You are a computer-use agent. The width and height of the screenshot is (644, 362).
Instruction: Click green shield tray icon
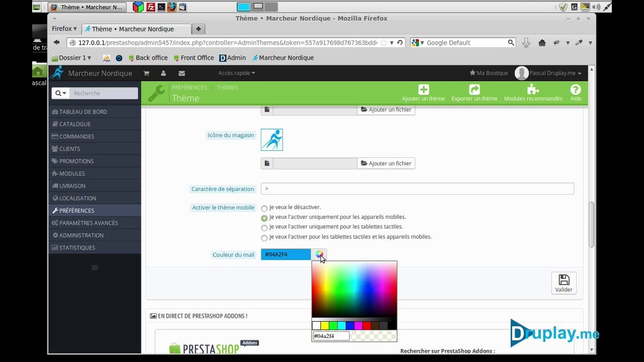563,7
